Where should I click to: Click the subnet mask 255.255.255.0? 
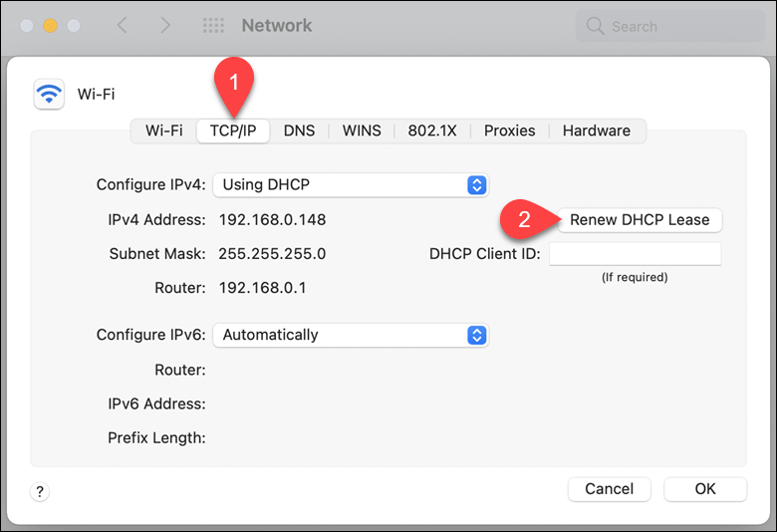(272, 254)
